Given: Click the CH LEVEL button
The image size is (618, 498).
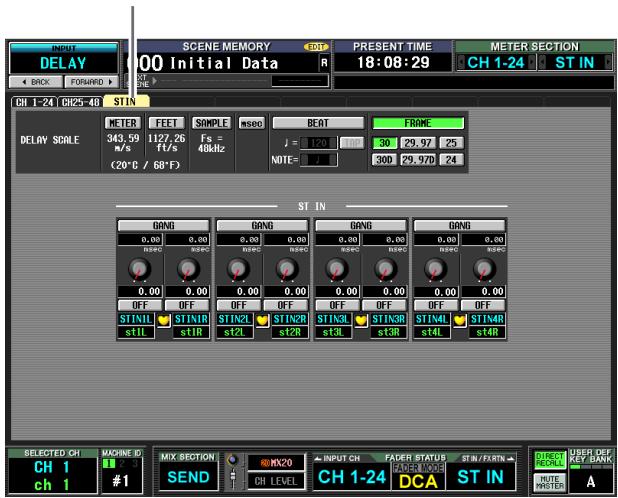Looking at the screenshot, I should coord(276,481).
